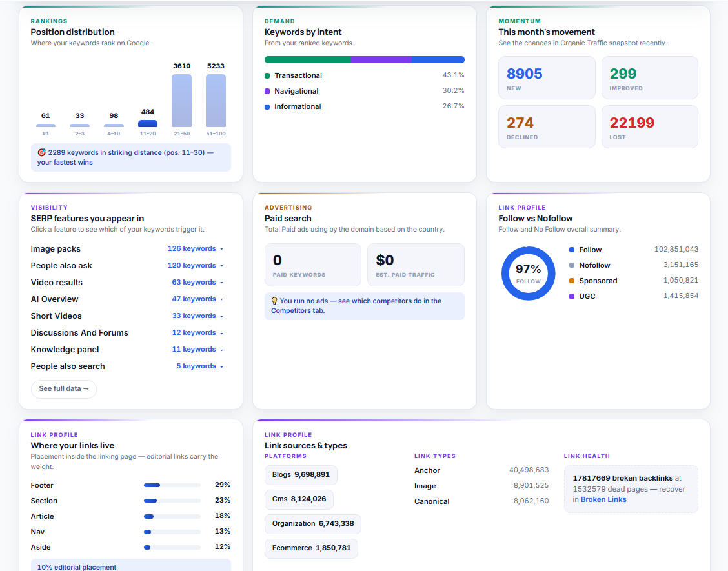Click the green Transactional segment of intent bar

[308, 59]
